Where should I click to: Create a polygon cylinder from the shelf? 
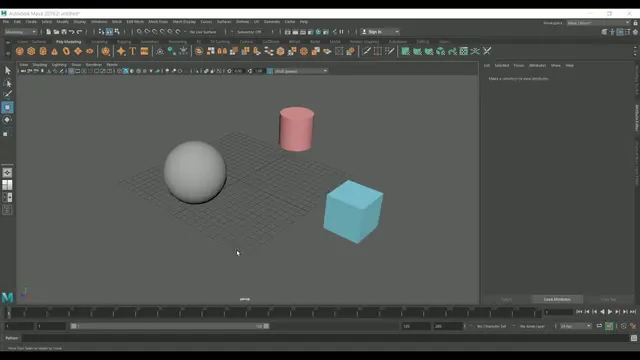tap(43, 51)
